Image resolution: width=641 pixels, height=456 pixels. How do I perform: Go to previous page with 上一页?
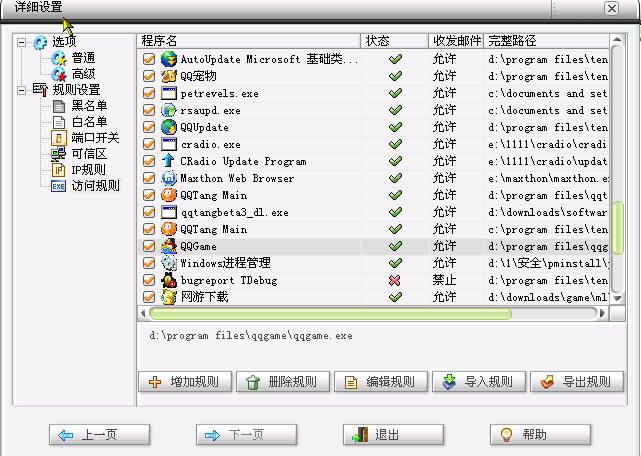point(99,434)
